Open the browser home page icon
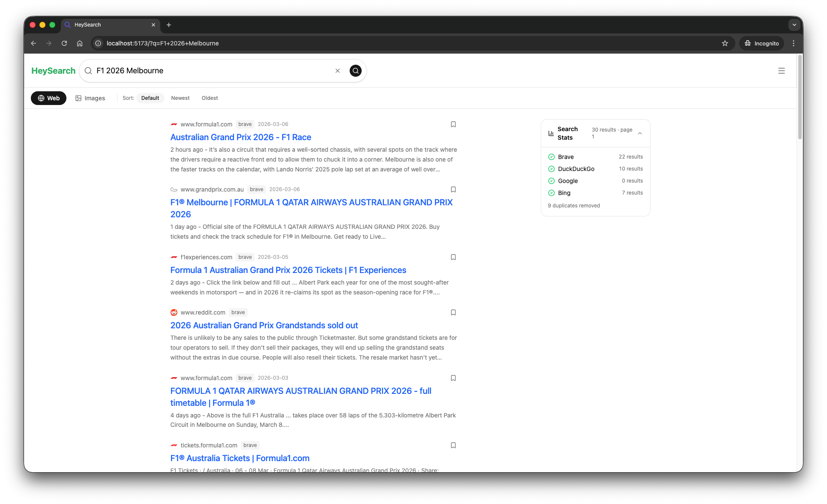This screenshot has width=827, height=504. click(x=80, y=43)
